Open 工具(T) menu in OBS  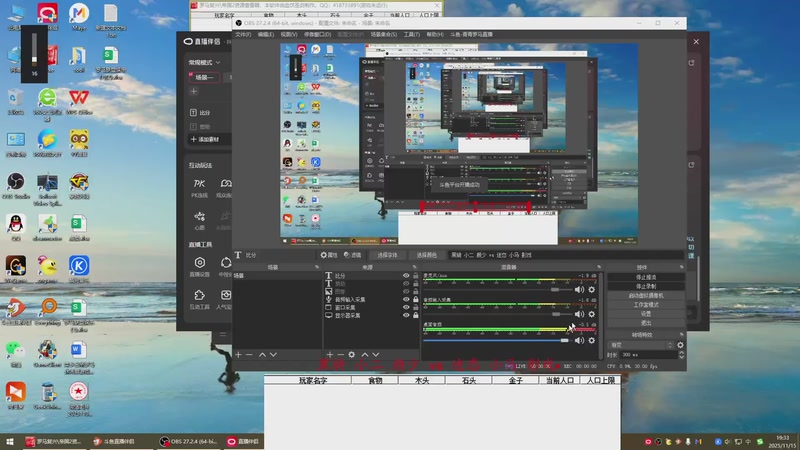[x=412, y=34]
